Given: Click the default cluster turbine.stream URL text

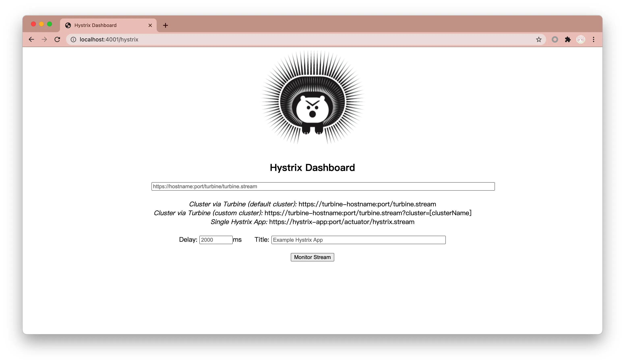Looking at the screenshot, I should tap(367, 204).
